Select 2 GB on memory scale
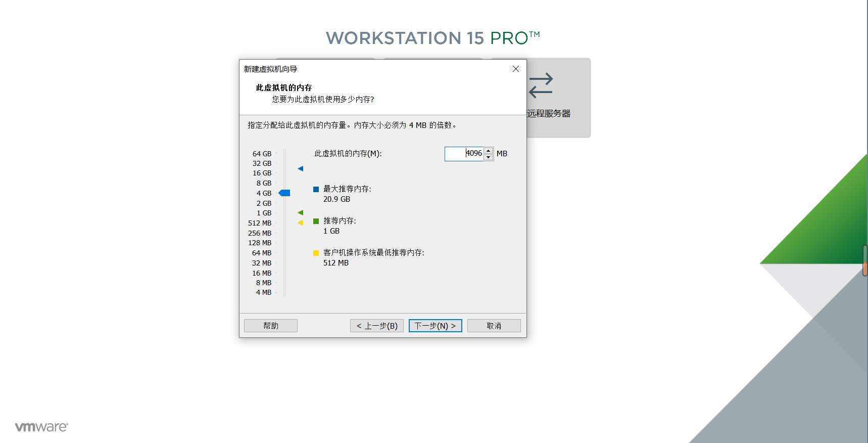 point(264,203)
